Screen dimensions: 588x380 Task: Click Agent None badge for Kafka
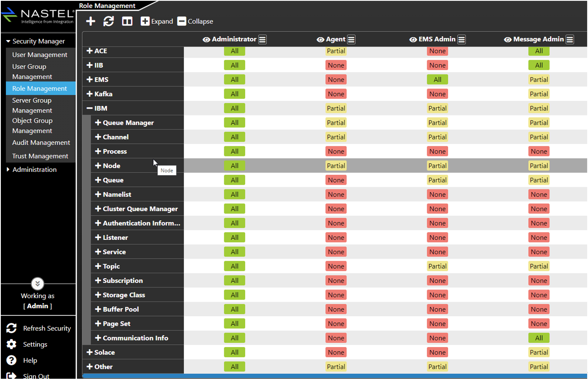point(336,94)
